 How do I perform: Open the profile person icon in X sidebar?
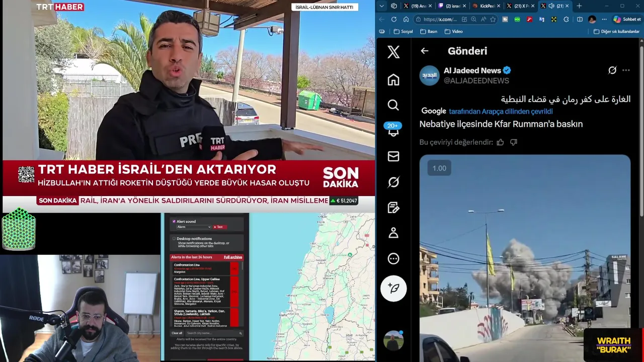click(x=393, y=233)
